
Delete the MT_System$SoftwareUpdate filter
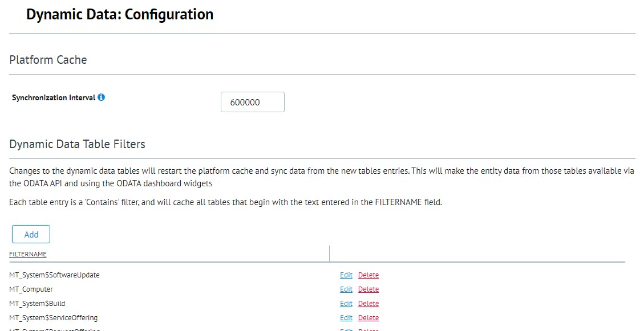click(368, 275)
